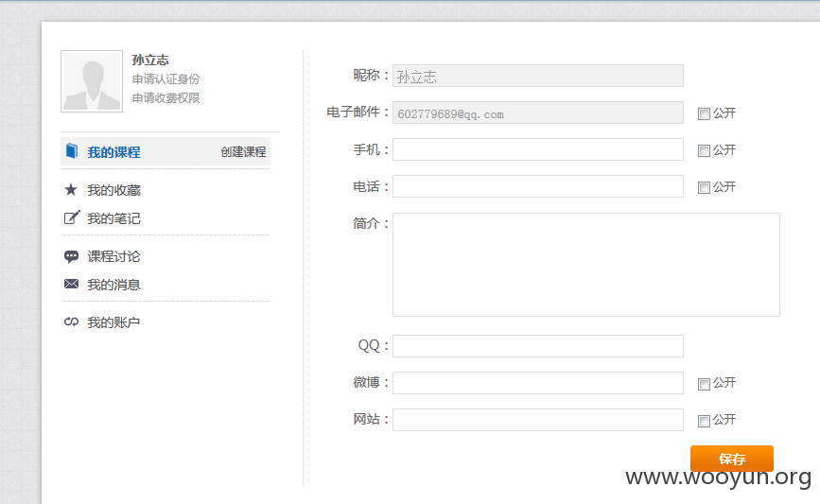Click the 电子邮件 input field

pos(538,113)
